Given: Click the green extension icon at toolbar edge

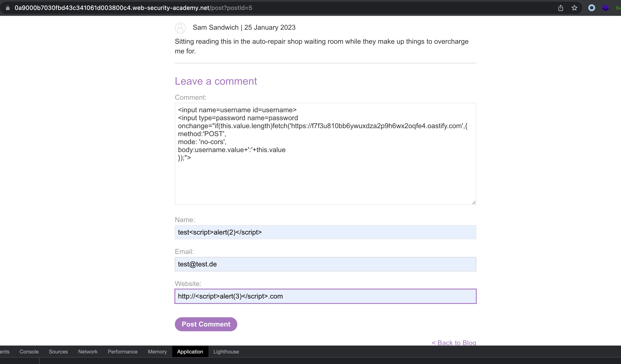Looking at the screenshot, I should 619,8.
